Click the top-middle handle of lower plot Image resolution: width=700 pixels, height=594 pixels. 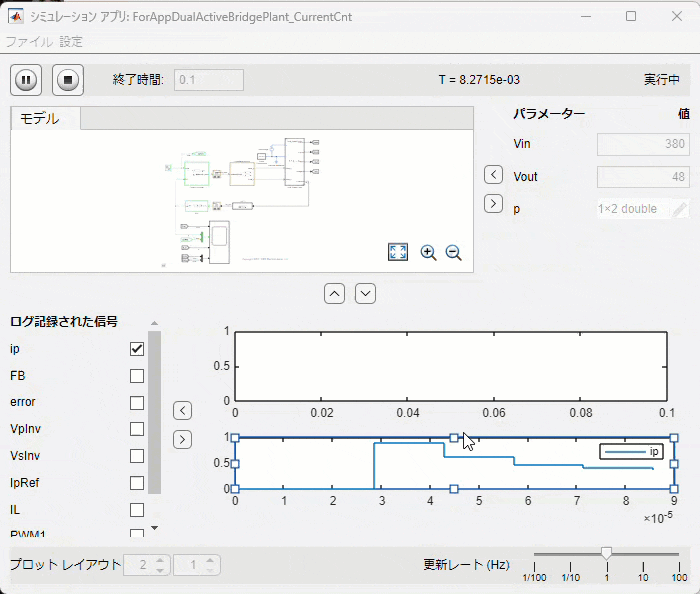(454, 438)
